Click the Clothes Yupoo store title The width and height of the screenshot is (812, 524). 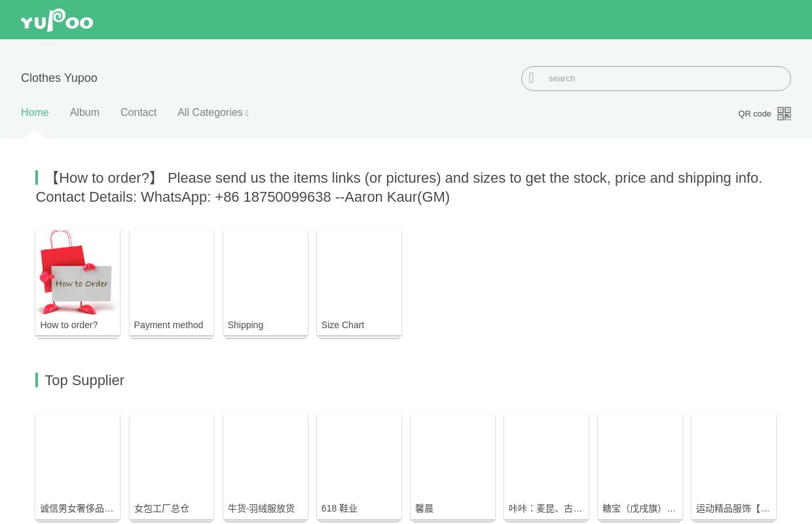coord(59,78)
